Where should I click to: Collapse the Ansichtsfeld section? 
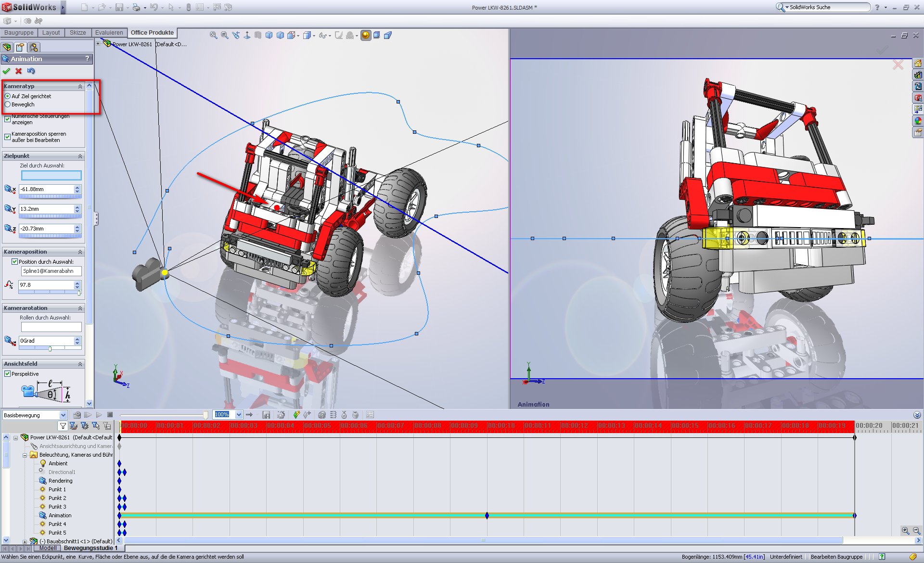click(80, 364)
